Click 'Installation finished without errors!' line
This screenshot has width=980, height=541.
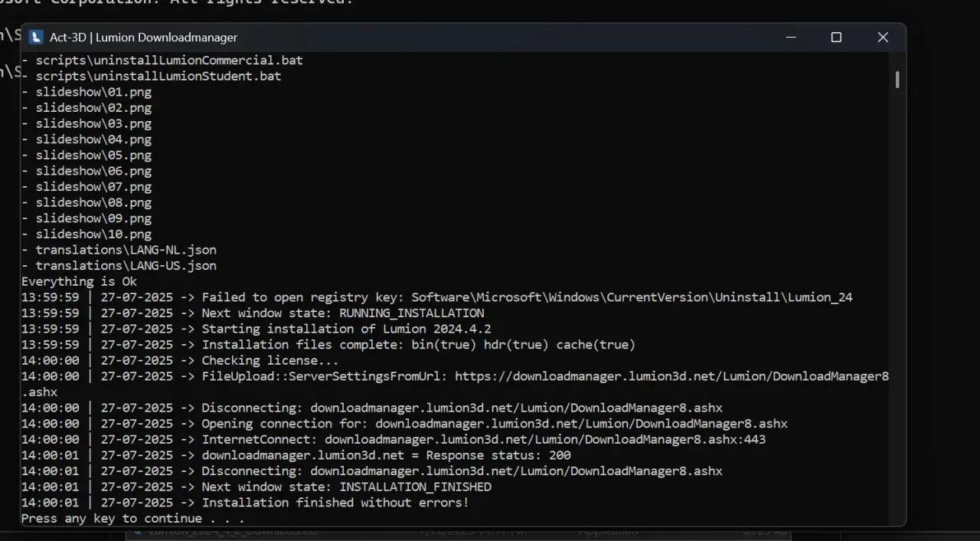click(245, 503)
